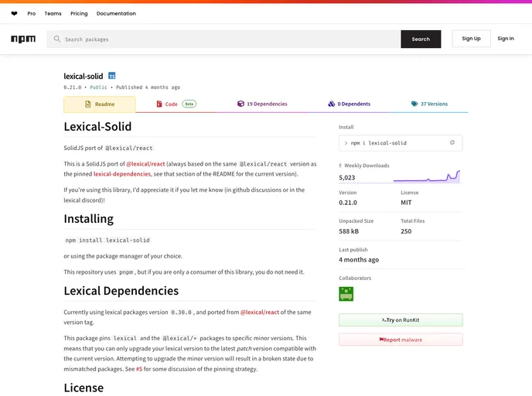
Task: Click the lexical-solid package title
Action: pos(84,76)
